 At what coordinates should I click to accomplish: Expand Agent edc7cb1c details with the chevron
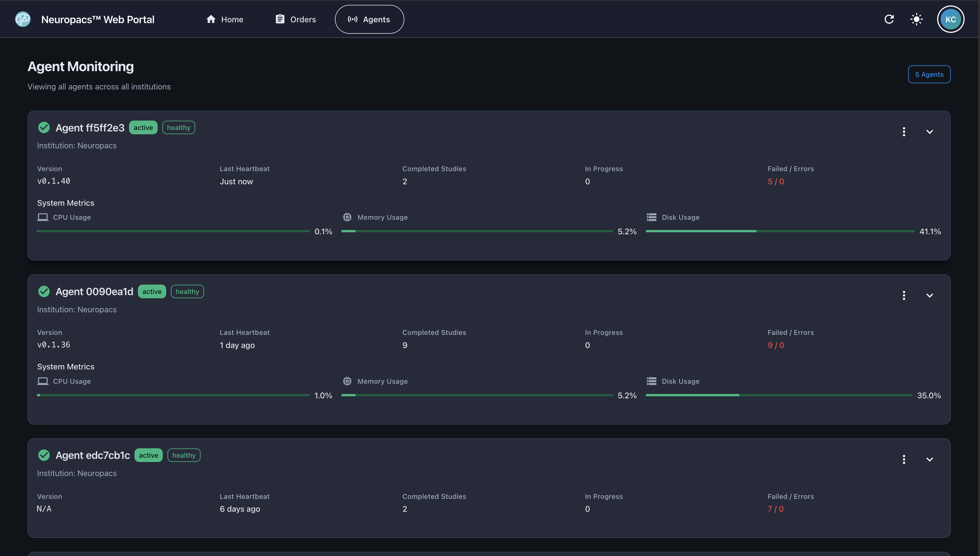(930, 459)
